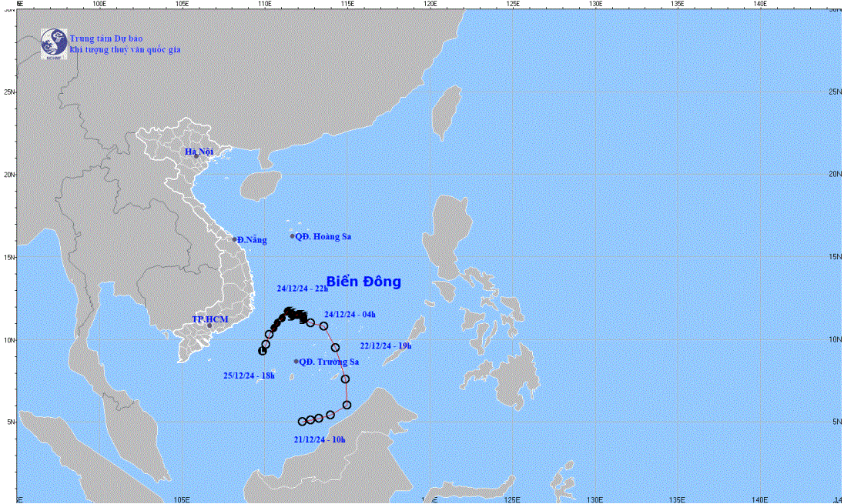Click Taiwan island on the map

tap(446, 113)
